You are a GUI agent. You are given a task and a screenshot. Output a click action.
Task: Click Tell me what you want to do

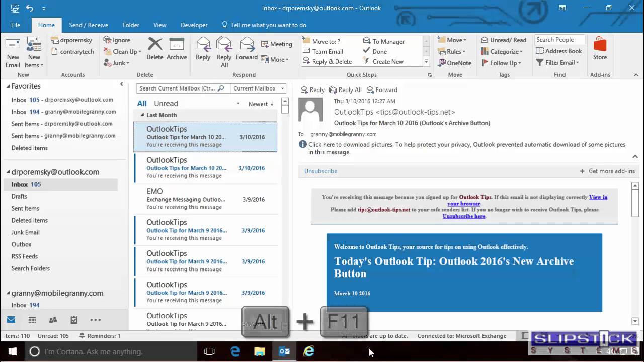(x=264, y=25)
